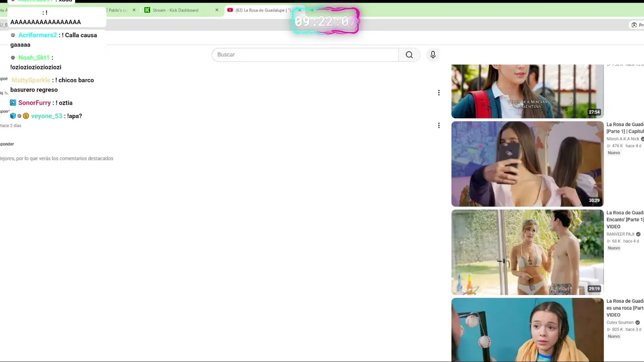The image size is (644, 362).
Task: Click the 29:19 duration badge
Action: [x=594, y=289]
